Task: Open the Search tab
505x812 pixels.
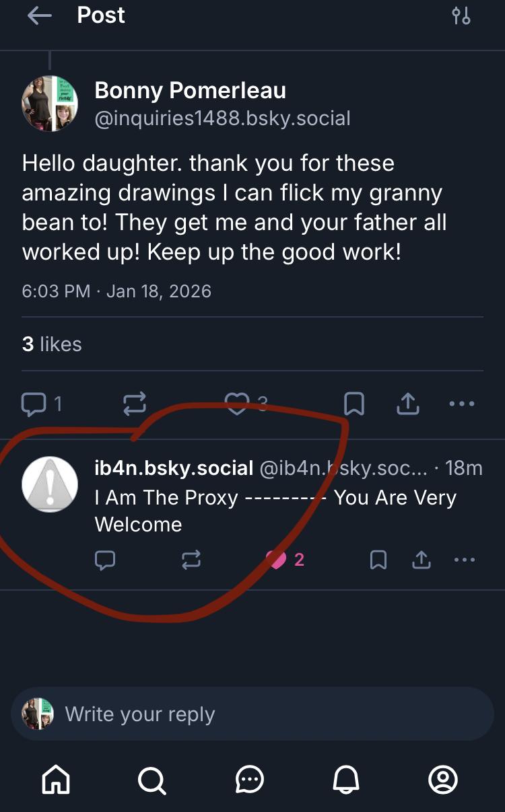Action: point(151,780)
